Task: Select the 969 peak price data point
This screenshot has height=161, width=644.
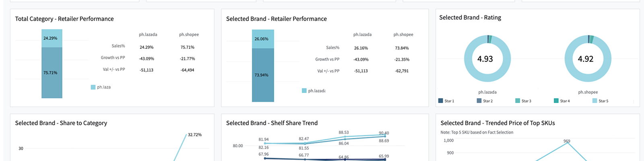Action: pos(567,142)
